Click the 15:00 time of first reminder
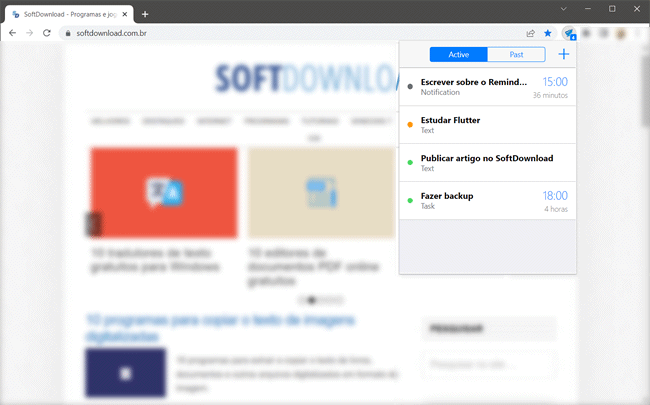 pos(555,82)
